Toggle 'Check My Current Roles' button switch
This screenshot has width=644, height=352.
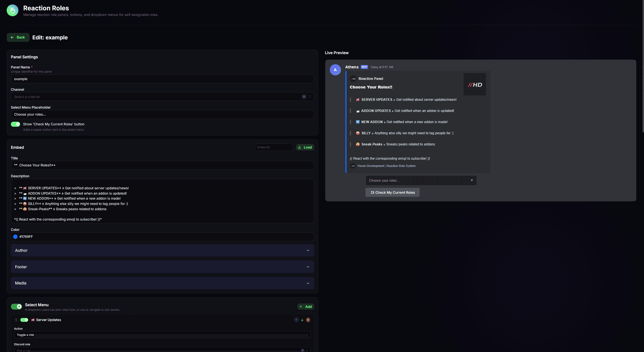click(16, 124)
